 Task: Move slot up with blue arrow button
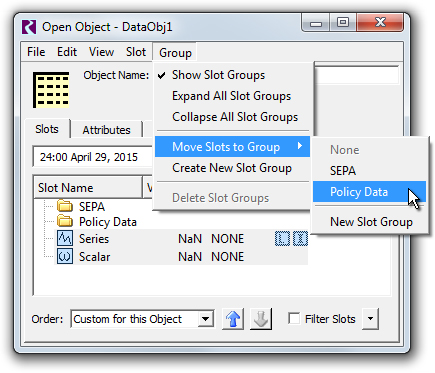pos(233,319)
